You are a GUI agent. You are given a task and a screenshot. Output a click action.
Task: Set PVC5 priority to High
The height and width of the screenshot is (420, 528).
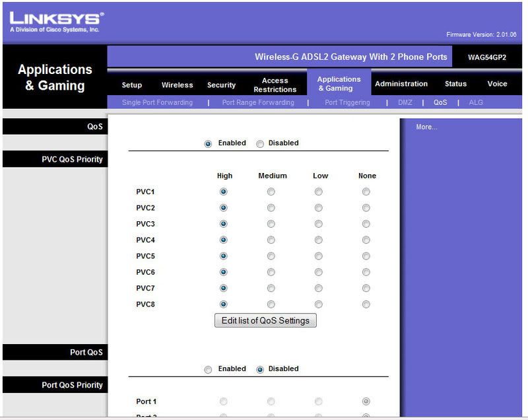223,256
